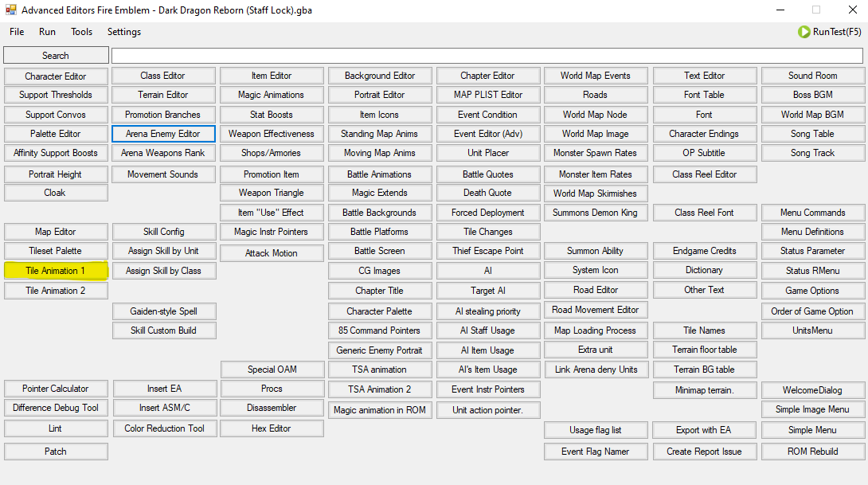Open the CG Images editor
This screenshot has height=485, width=868.
380,271
